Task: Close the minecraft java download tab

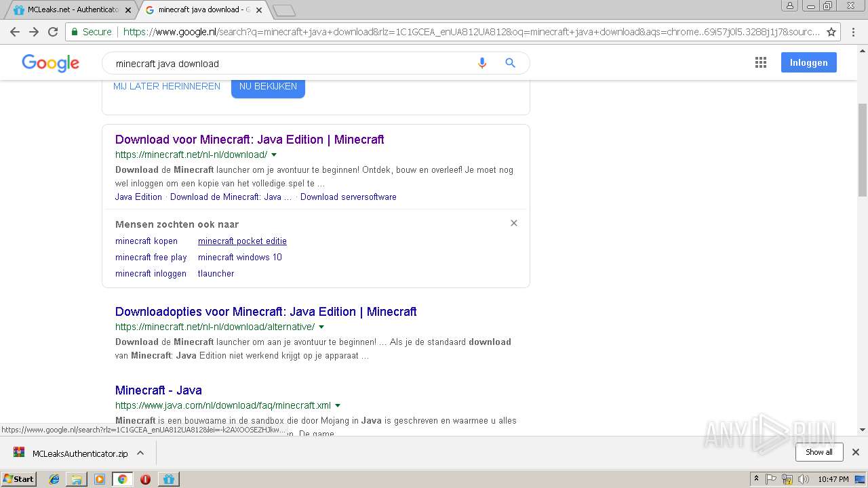Action: click(259, 10)
